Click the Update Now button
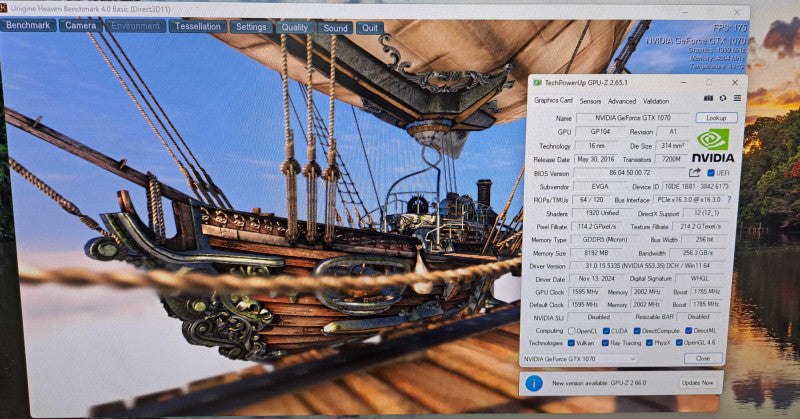The width and height of the screenshot is (800, 419). point(698,383)
